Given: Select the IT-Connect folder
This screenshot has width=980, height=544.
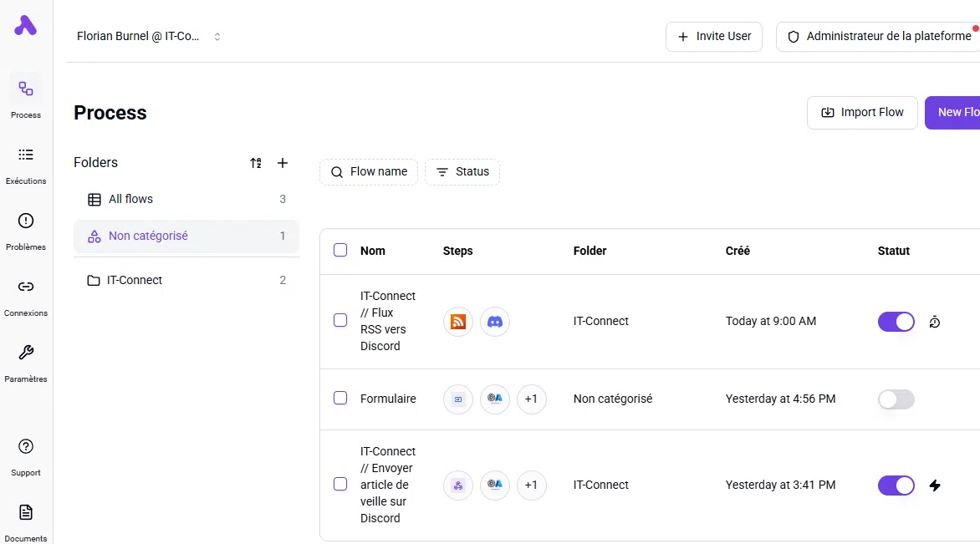Looking at the screenshot, I should [x=135, y=281].
